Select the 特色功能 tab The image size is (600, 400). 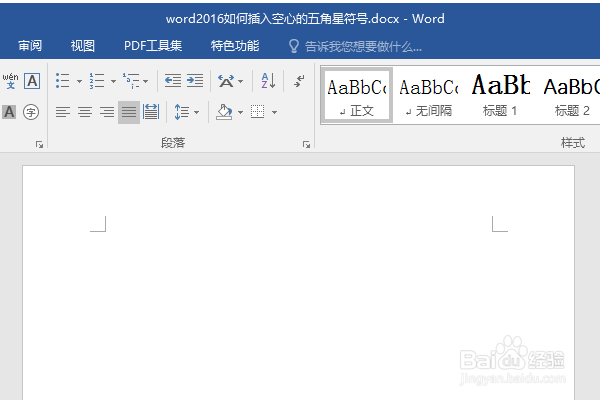click(x=235, y=46)
